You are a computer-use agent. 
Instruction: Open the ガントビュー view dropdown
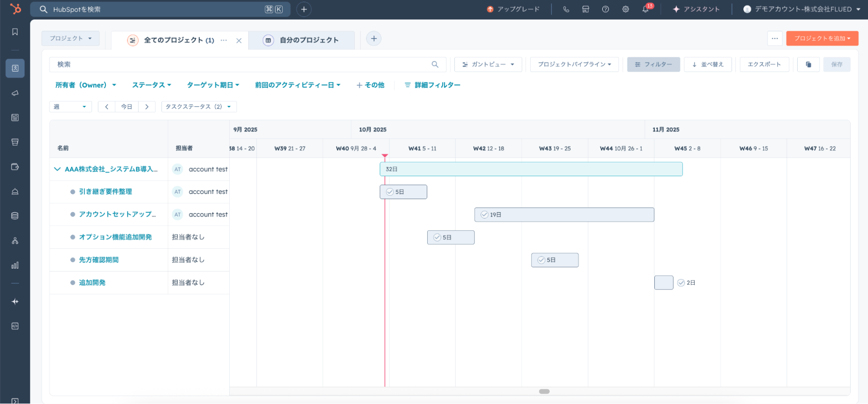(488, 64)
